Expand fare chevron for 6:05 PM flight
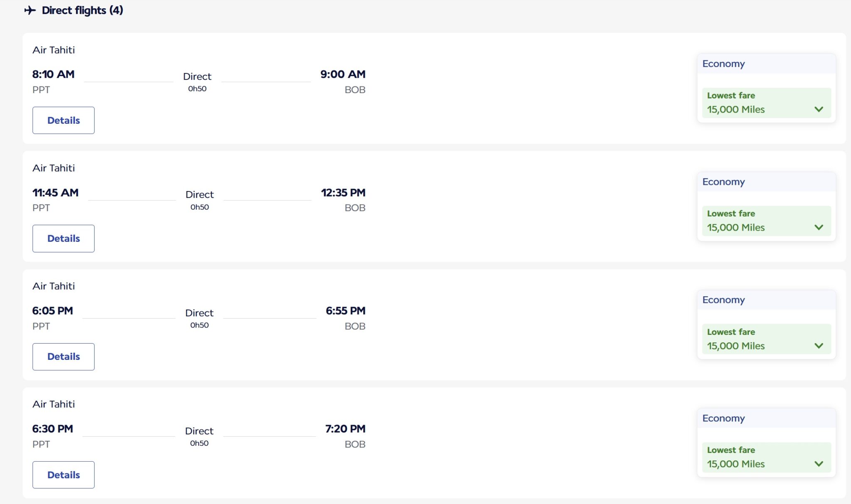 click(819, 346)
